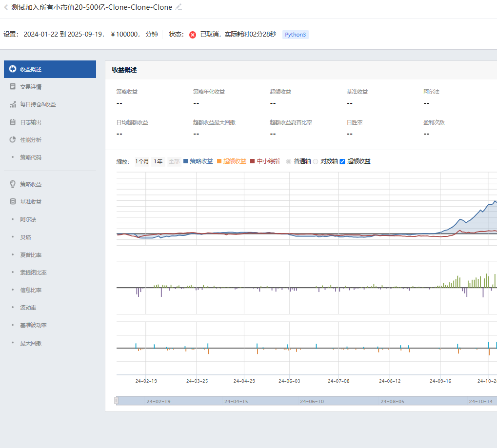Click the 策略收益 lightbulb icon
The image size is (497, 448).
coord(13,184)
